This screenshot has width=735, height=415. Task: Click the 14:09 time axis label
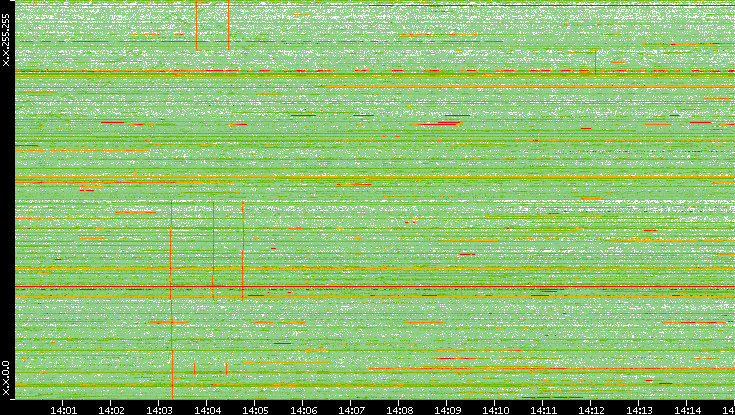click(x=447, y=410)
